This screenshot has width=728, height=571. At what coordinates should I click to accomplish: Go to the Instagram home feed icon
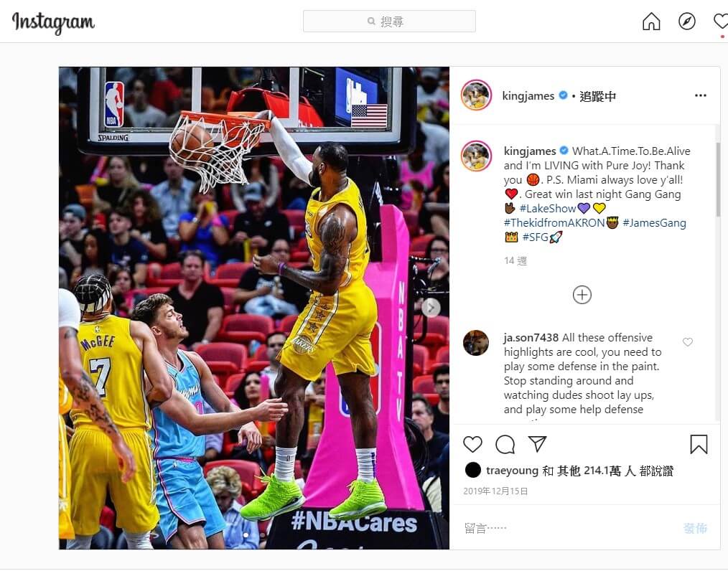651,22
